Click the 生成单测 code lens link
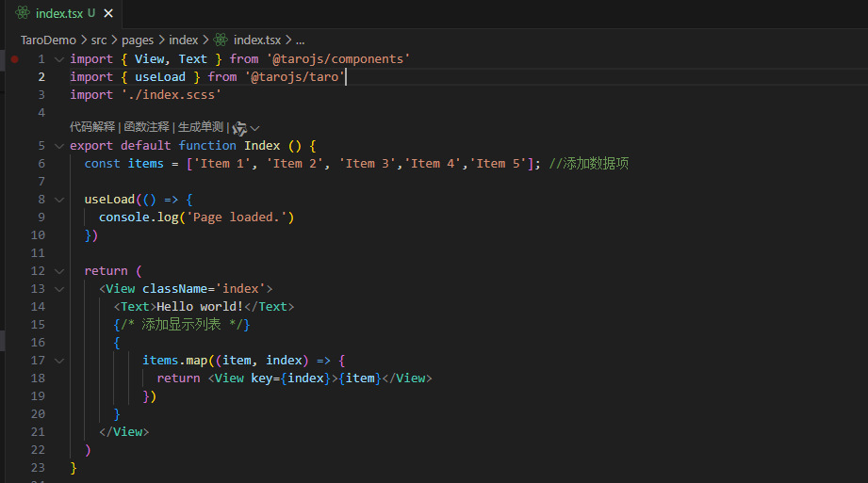868x483 pixels. [201, 127]
